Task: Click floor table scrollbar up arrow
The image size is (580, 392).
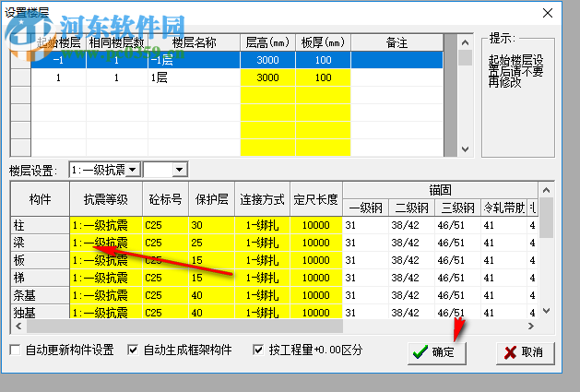Action: tap(466, 42)
